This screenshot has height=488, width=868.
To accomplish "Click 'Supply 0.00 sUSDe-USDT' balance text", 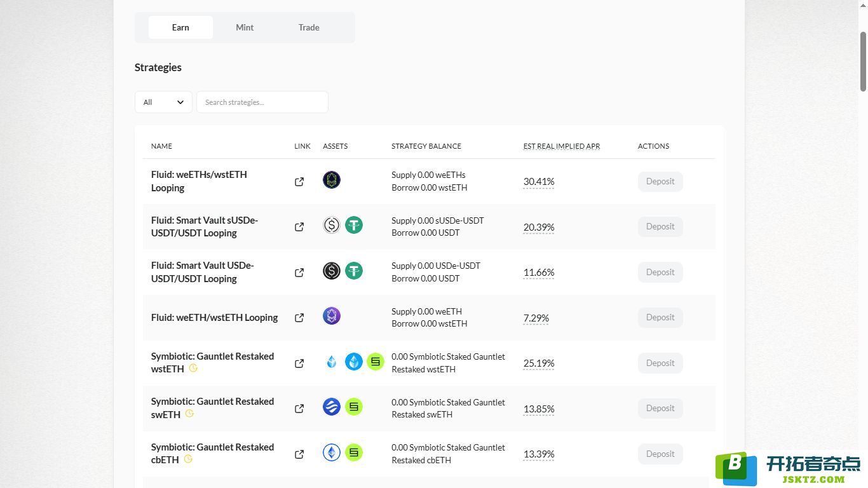I will tap(438, 220).
